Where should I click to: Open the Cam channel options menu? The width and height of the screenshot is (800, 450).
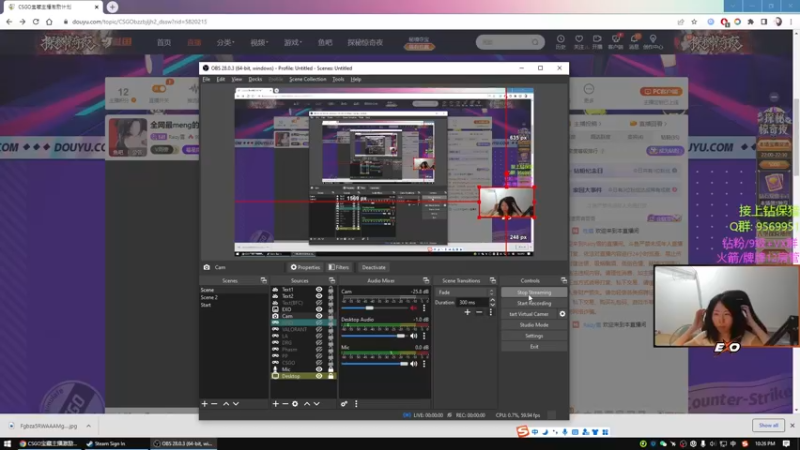coord(424,308)
